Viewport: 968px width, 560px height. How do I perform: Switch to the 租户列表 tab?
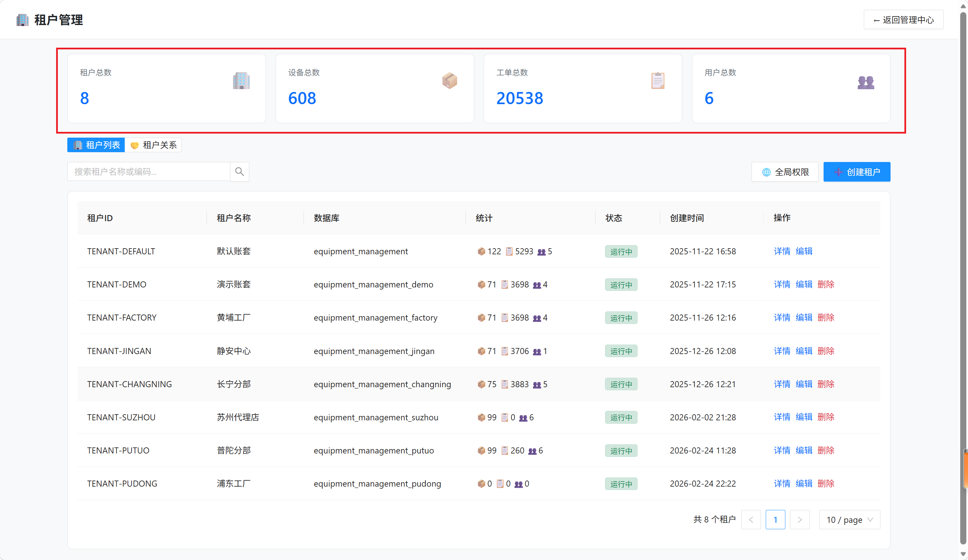tap(96, 145)
